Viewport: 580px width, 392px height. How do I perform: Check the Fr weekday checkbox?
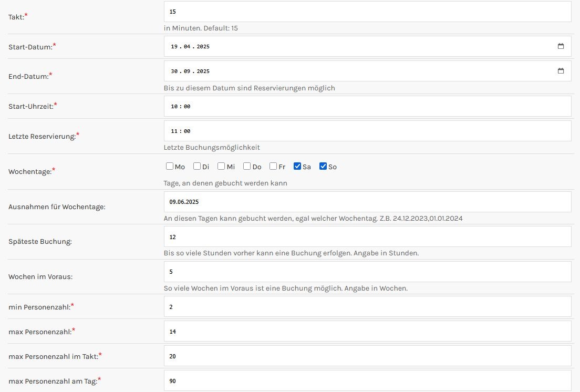(x=273, y=166)
